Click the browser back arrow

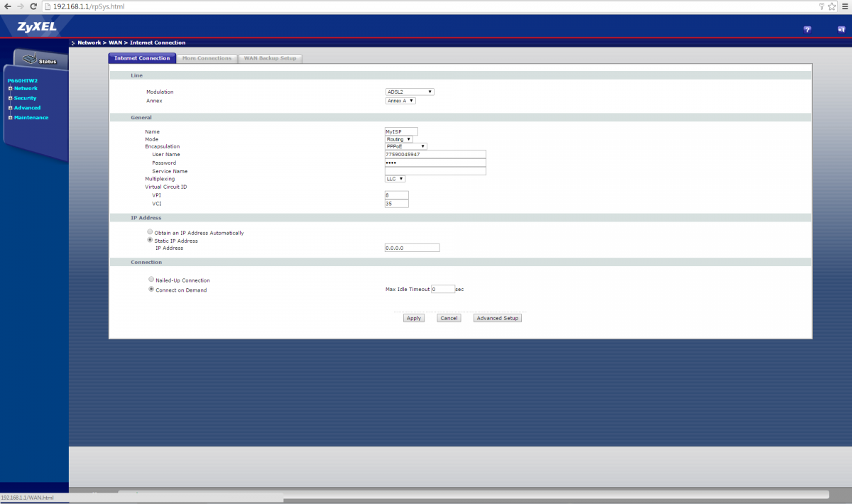point(7,6)
